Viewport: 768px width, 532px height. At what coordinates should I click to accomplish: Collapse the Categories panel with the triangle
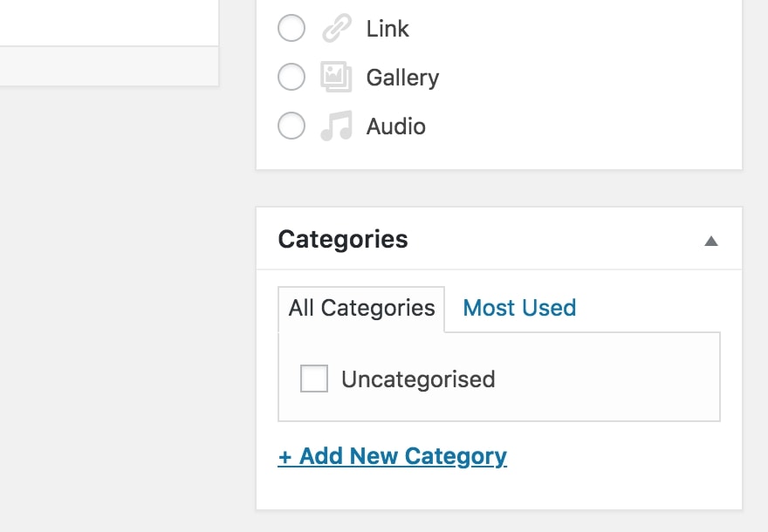(x=711, y=241)
